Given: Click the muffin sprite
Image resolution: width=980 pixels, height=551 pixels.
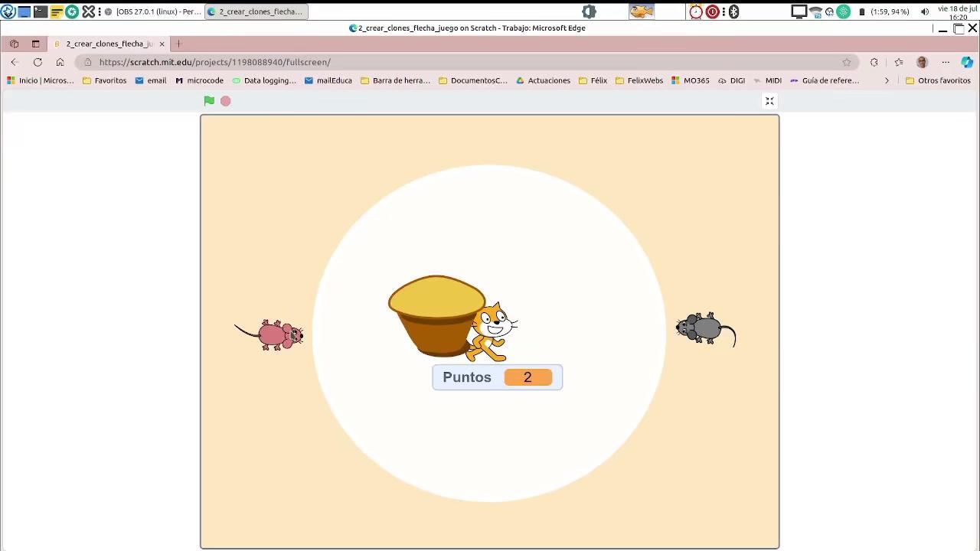Looking at the screenshot, I should (436, 315).
